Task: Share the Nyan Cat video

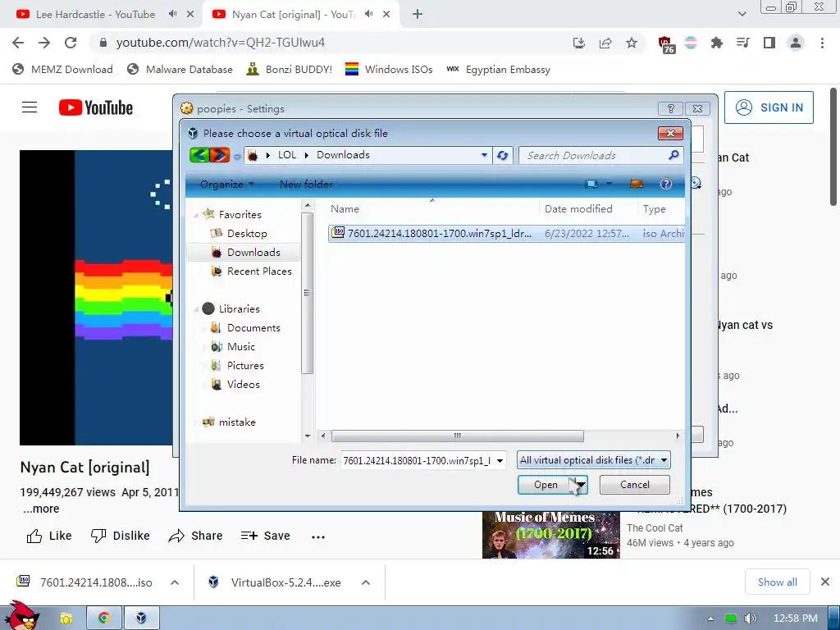Action: pos(195,536)
